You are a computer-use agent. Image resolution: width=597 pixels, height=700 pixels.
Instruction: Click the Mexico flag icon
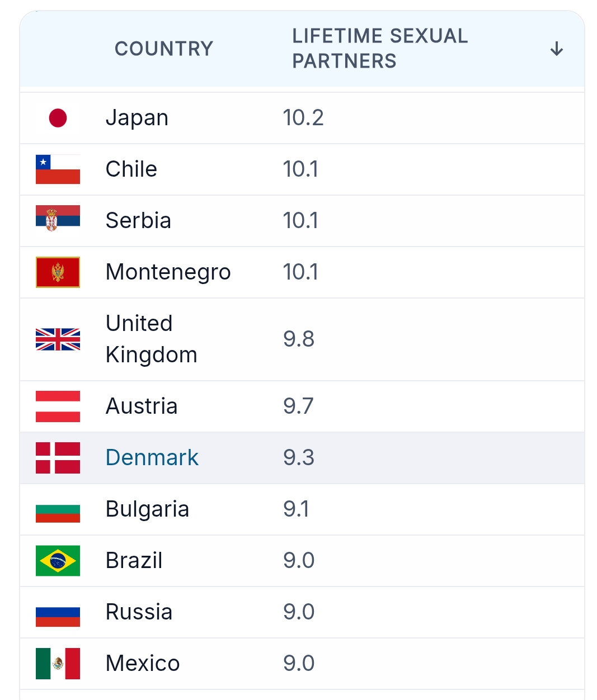click(58, 664)
